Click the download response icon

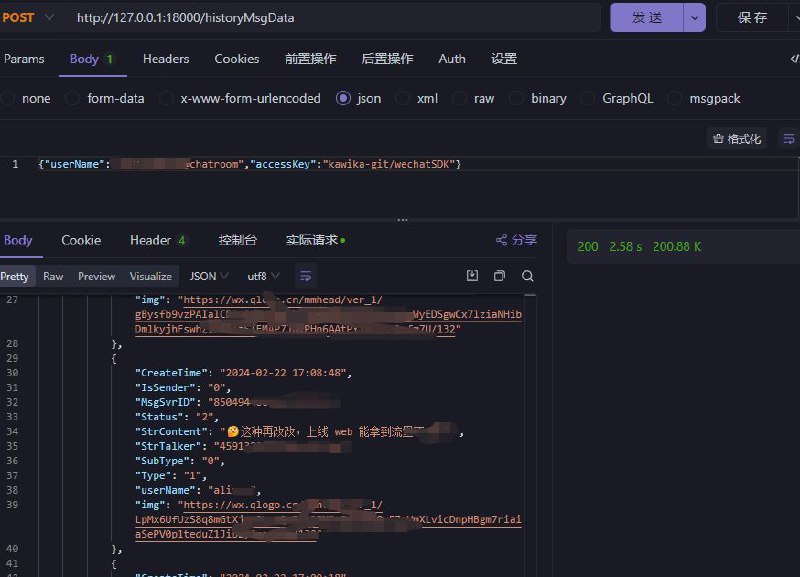471,276
